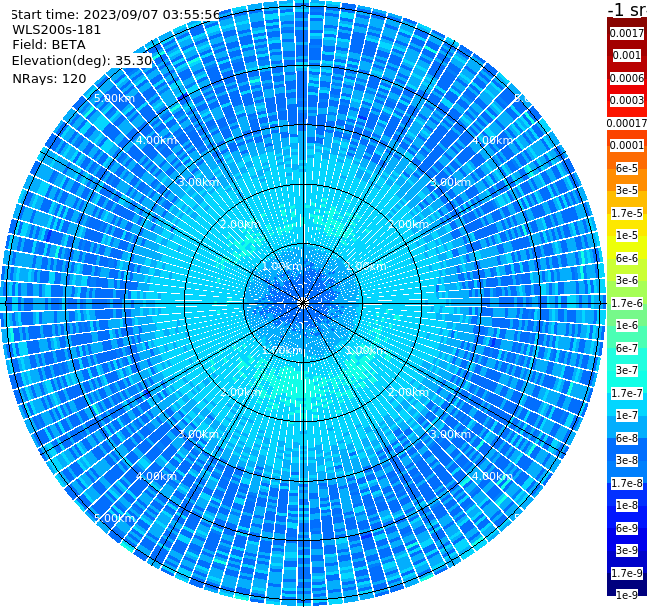This screenshot has width=647, height=607.
Task: Click the 3.00km range label in northwest quadrant
Action: pos(198,182)
